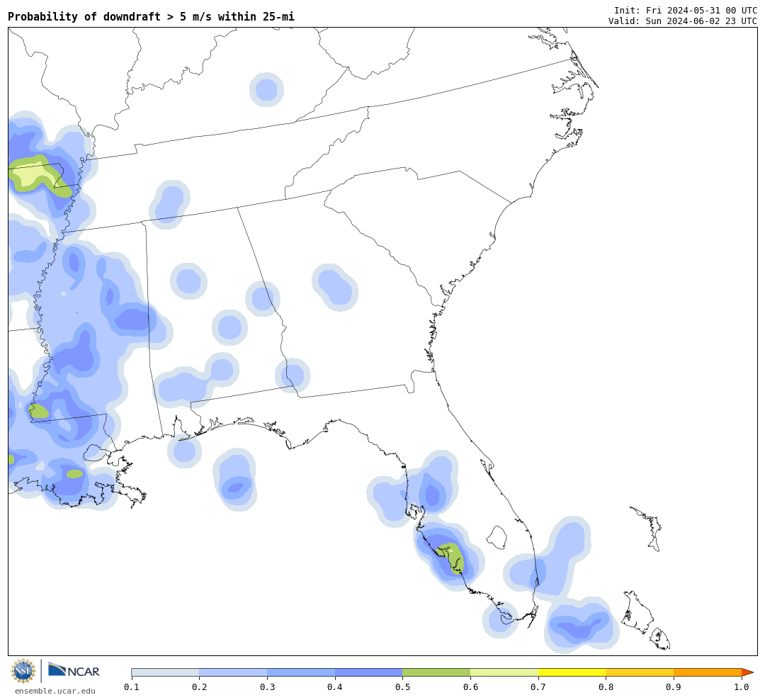
Task: Click the 0.5 colorbar tick label
Action: pyautogui.click(x=402, y=687)
